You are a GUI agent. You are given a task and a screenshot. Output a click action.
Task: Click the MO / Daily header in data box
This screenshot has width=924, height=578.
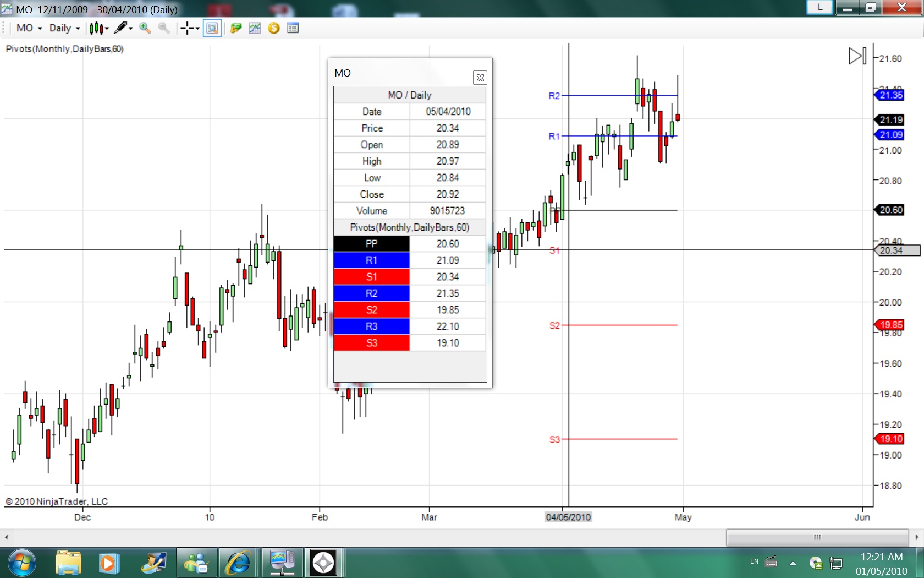pos(410,95)
